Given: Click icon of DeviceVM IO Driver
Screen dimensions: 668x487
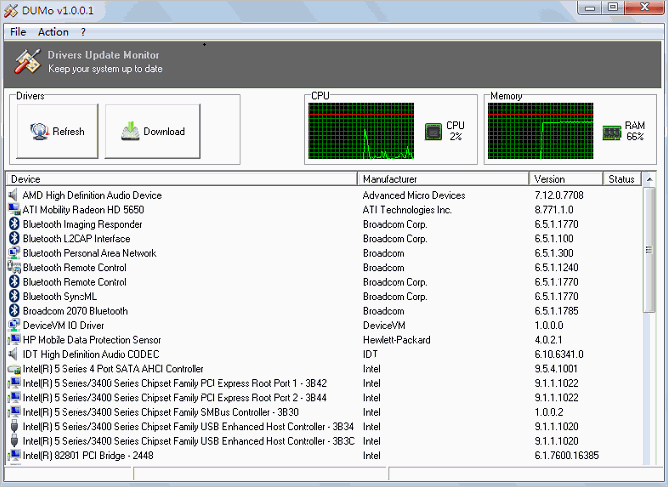Looking at the screenshot, I should [x=14, y=325].
